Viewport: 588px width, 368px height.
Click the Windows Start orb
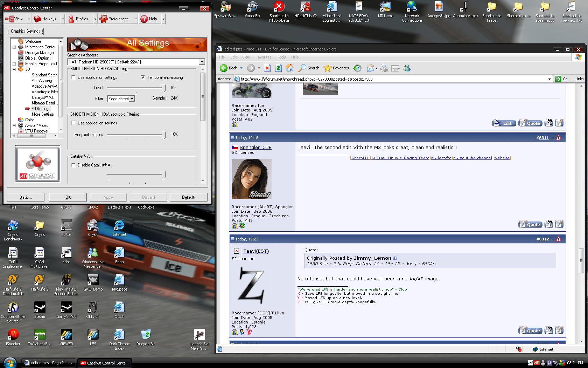click(9, 362)
